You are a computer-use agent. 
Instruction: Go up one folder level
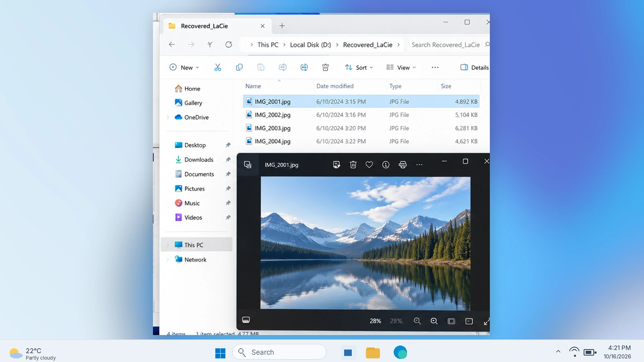click(210, 45)
